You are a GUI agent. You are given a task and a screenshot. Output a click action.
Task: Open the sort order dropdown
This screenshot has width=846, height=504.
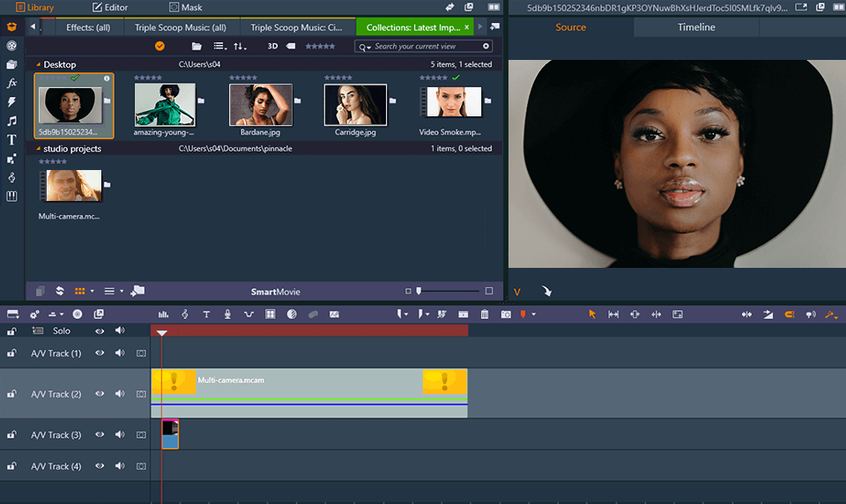[240, 46]
